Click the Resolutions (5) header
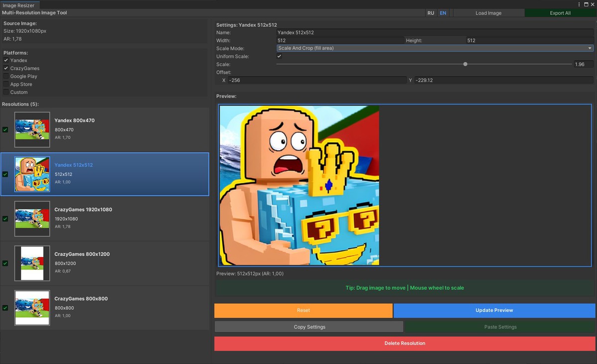Screen dimensions: 597x364 [x=20, y=104]
